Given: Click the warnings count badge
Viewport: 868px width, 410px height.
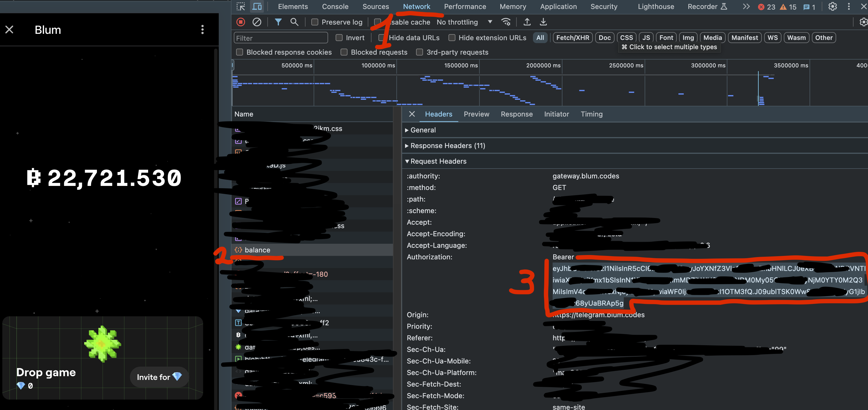Looking at the screenshot, I should pyautogui.click(x=788, y=7).
